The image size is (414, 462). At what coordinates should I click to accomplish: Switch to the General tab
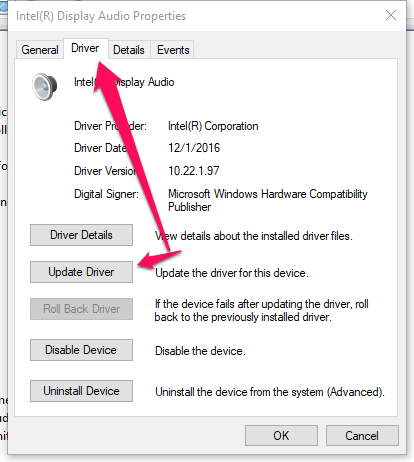pyautogui.click(x=40, y=50)
